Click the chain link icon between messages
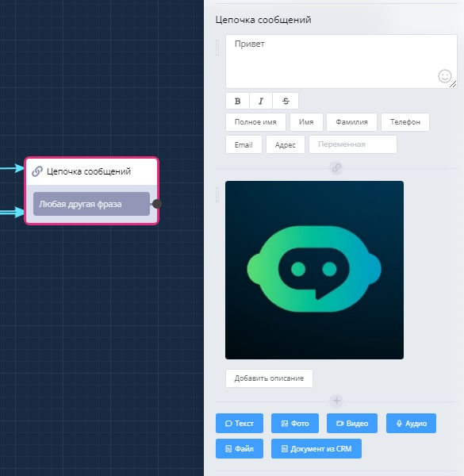The width and height of the screenshot is (464, 476). pos(336,168)
